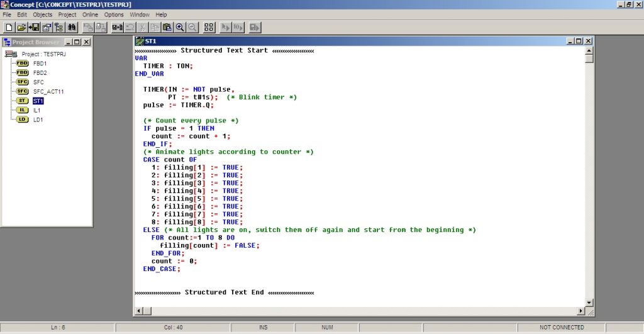Select the FBD1 section icon in tree

coord(23,64)
